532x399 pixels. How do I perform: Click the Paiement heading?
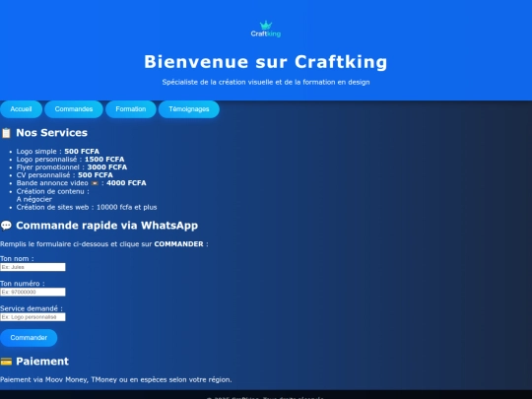(x=42, y=362)
